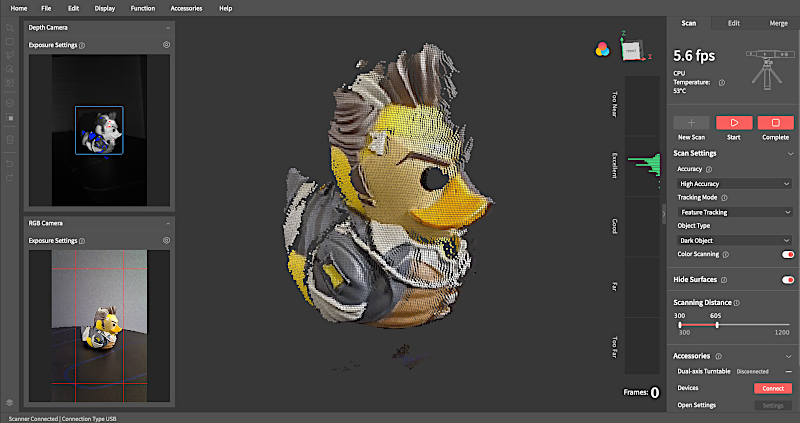The height and width of the screenshot is (423, 800).
Task: Open the Feature Tracking mode dropdown
Action: [735, 212]
